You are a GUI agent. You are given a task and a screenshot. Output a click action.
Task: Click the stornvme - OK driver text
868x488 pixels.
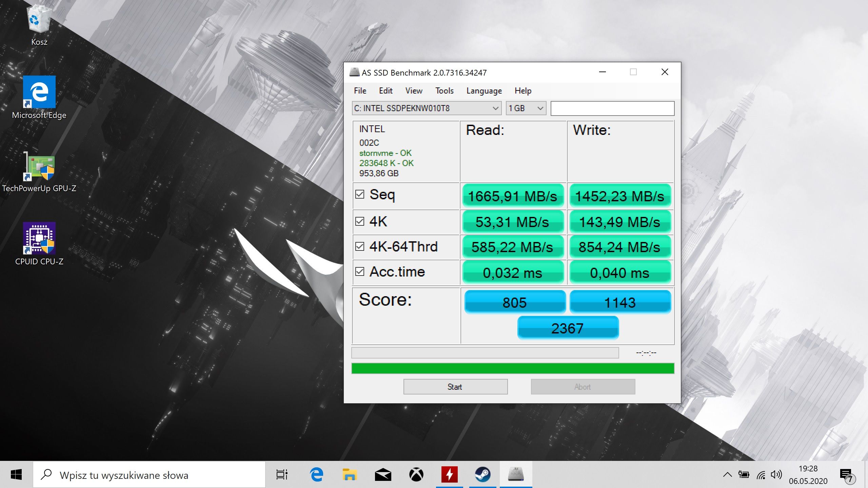click(385, 153)
